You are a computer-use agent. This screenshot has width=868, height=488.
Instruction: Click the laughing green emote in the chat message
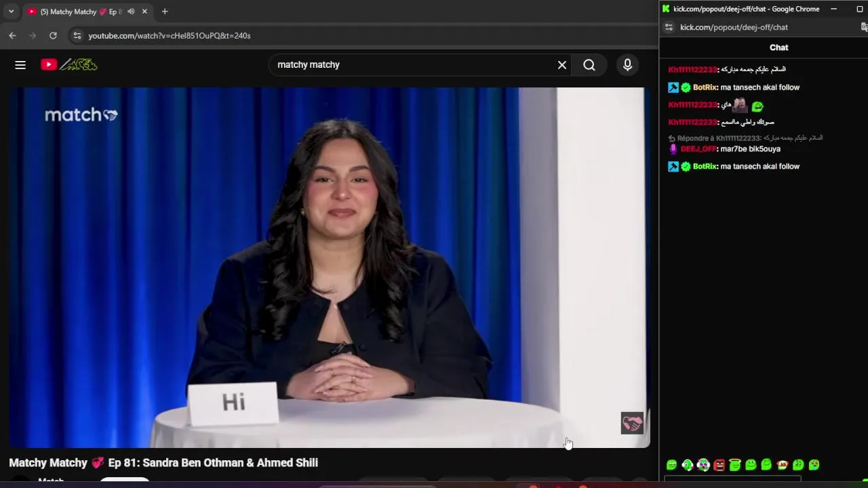757,106
